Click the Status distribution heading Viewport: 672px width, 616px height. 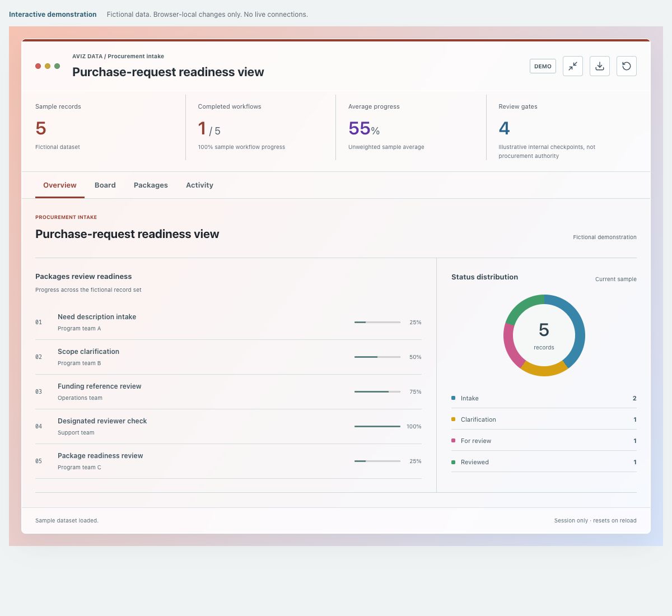485,277
